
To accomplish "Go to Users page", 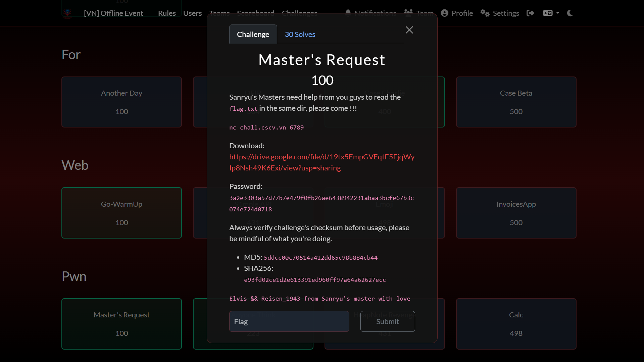I will (192, 13).
